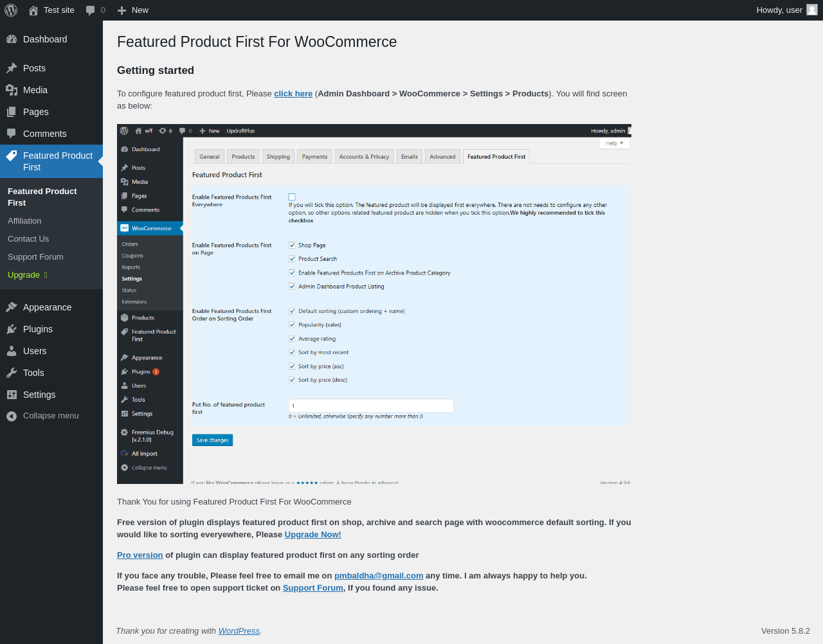Expand the Howdy, user account menu
The width and height of the screenshot is (823, 644).
click(x=787, y=10)
